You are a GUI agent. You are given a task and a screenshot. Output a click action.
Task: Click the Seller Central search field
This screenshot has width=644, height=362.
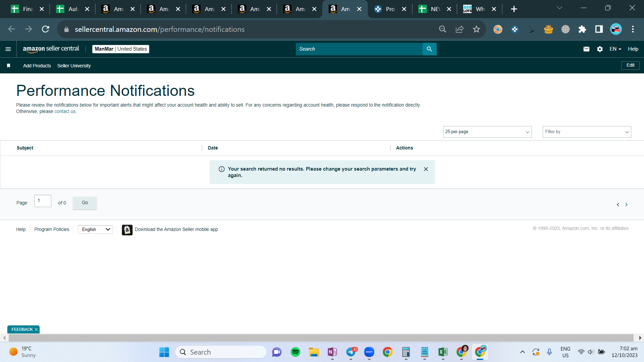[x=359, y=49]
